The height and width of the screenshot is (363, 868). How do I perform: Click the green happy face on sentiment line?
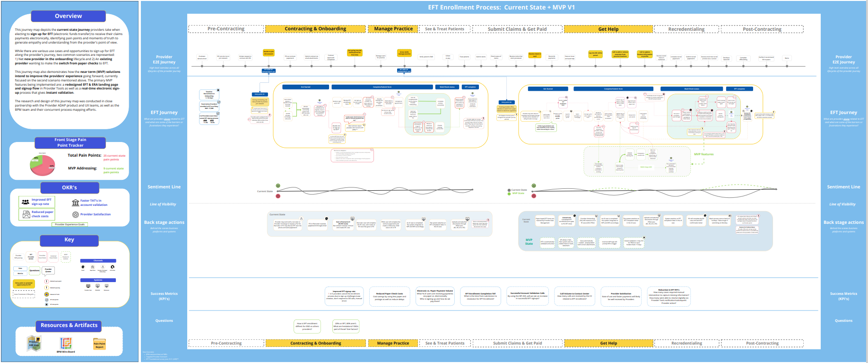[278, 186]
